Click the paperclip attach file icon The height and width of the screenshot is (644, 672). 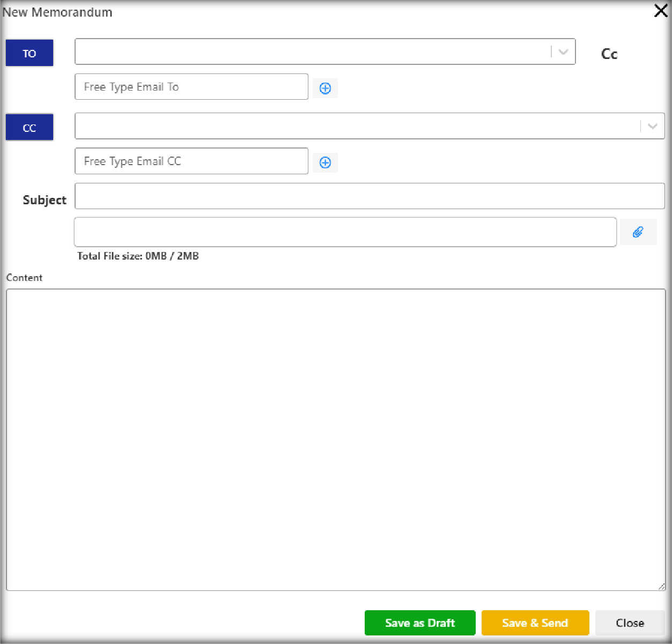(638, 232)
